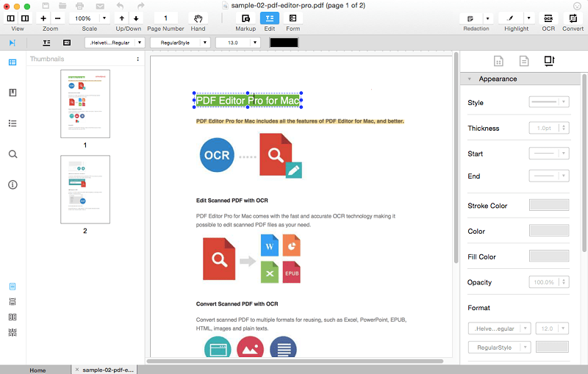Open Highlight dropdown arrow
The image size is (588, 374).
click(x=528, y=18)
